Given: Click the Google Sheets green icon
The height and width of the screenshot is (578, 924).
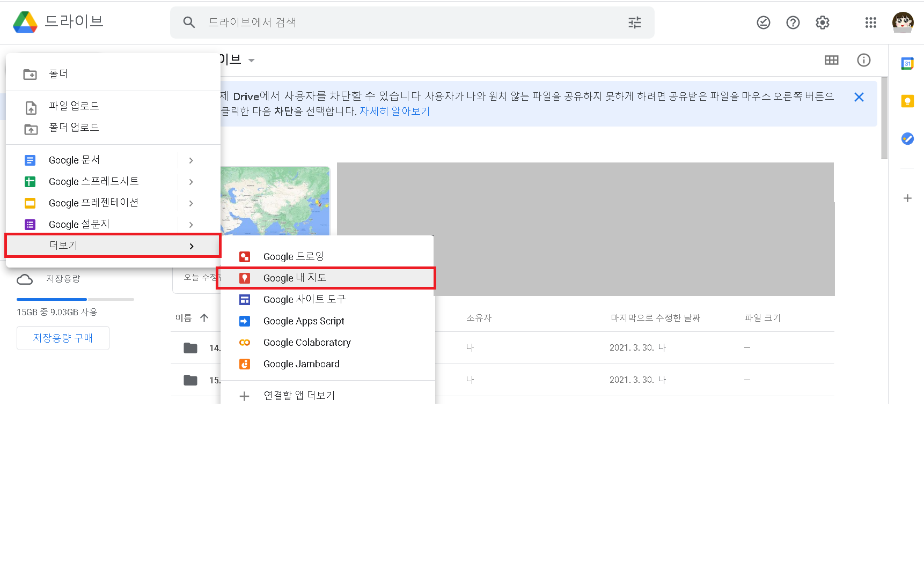Looking at the screenshot, I should 30,182.
